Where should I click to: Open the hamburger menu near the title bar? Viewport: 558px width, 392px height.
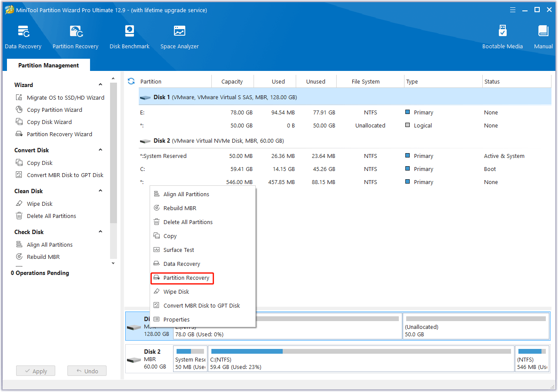tap(512, 9)
